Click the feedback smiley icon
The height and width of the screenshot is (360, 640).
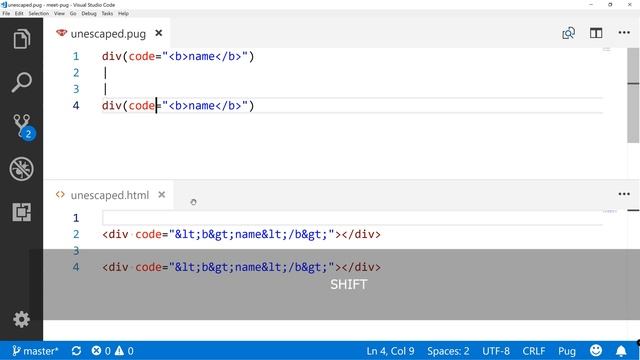coord(596,351)
